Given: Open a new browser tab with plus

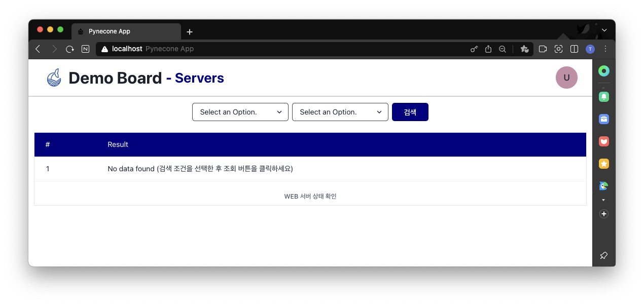Looking at the screenshot, I should [190, 32].
